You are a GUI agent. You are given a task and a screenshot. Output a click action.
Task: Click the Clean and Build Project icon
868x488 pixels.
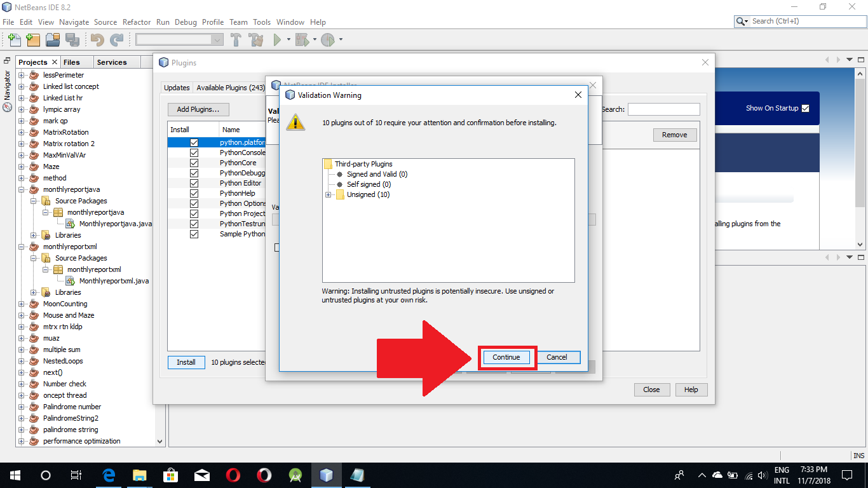click(256, 40)
